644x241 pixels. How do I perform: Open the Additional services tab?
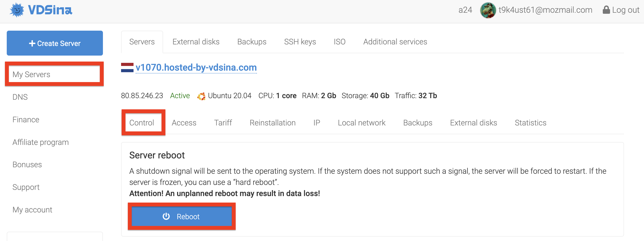395,42
